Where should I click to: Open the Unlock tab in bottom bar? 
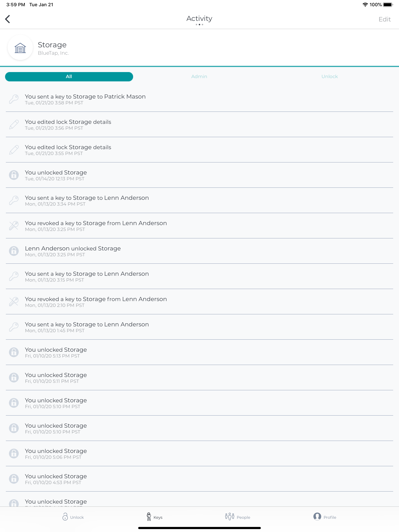(73, 517)
